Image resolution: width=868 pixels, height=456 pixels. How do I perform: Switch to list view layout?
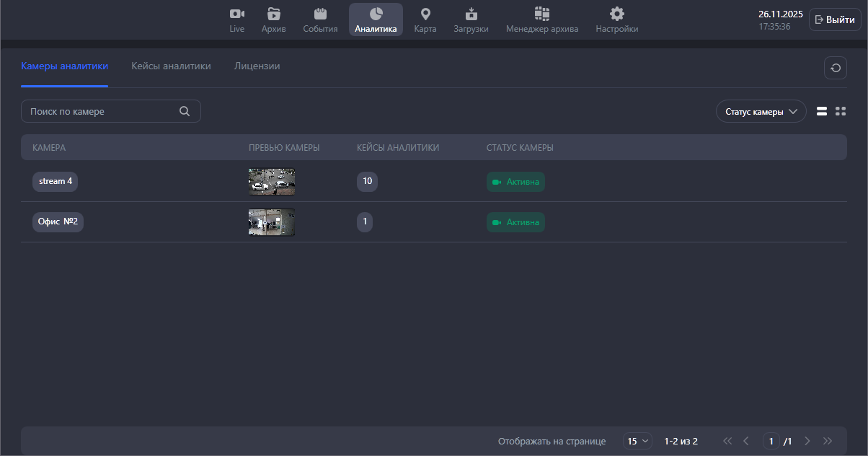[x=822, y=111]
